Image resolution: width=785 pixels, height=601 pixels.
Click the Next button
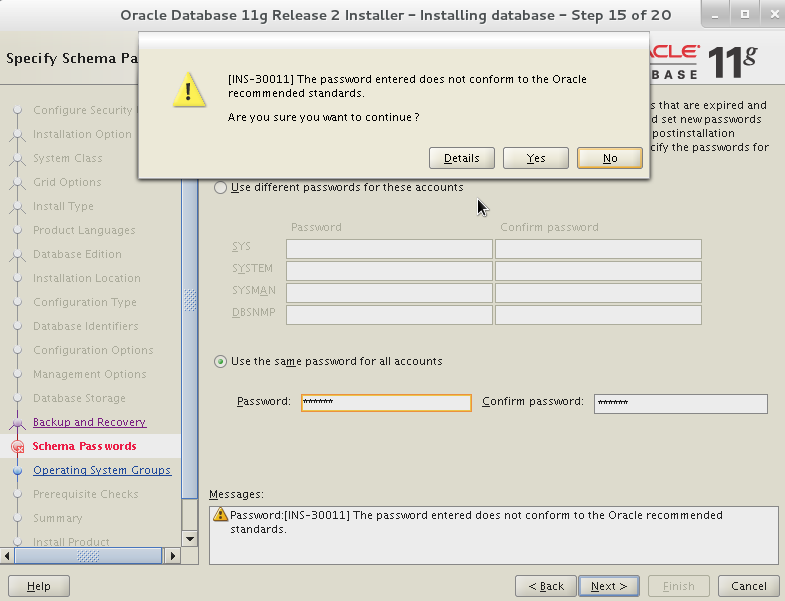[609, 586]
